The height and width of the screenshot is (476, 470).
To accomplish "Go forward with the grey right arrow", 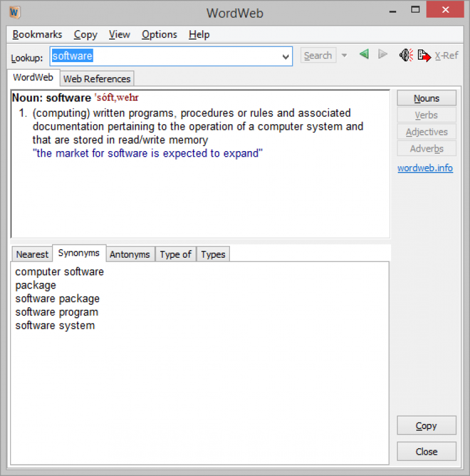I will click(x=383, y=55).
